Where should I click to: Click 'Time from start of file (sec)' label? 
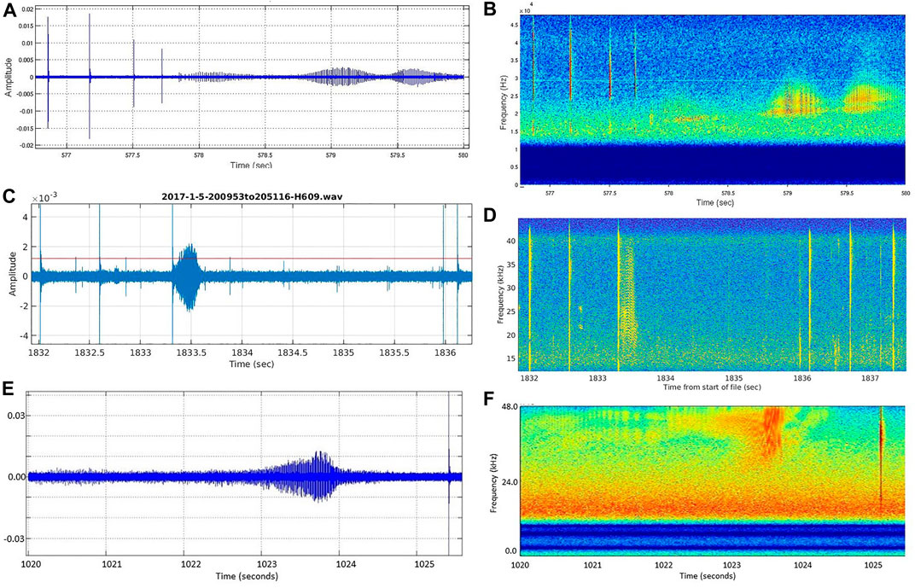712,387
